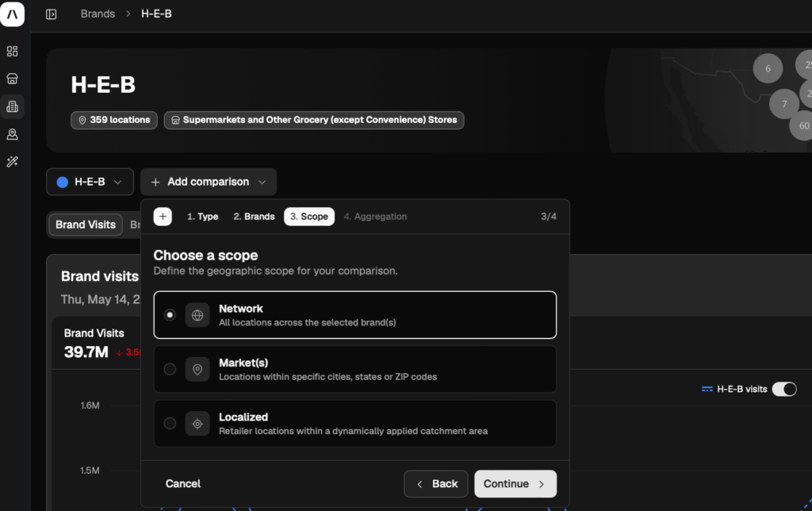Toggle the sidebar panel icon
Image resolution: width=812 pixels, height=511 pixels.
tap(51, 14)
